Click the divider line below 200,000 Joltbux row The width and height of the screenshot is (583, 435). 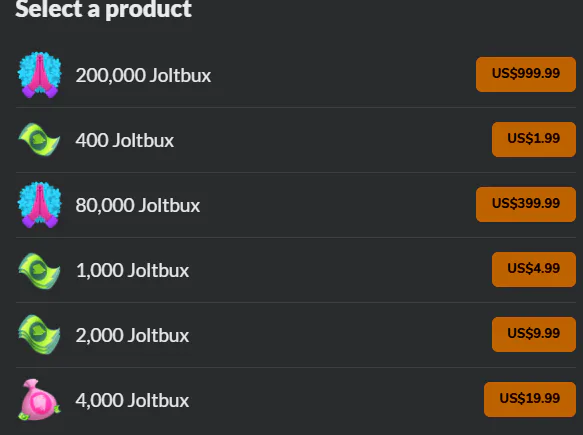tap(296, 107)
